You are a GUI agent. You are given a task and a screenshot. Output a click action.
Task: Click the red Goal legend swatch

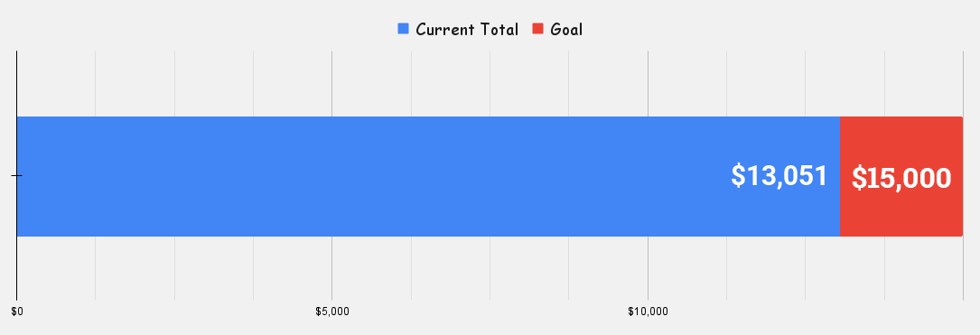[x=537, y=29]
